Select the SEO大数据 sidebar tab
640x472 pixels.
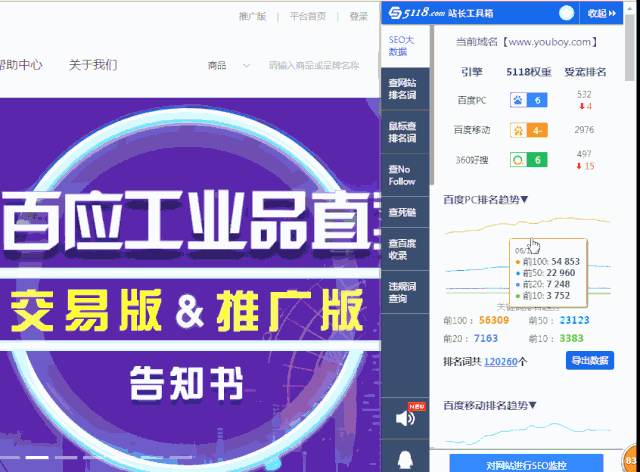click(405, 46)
